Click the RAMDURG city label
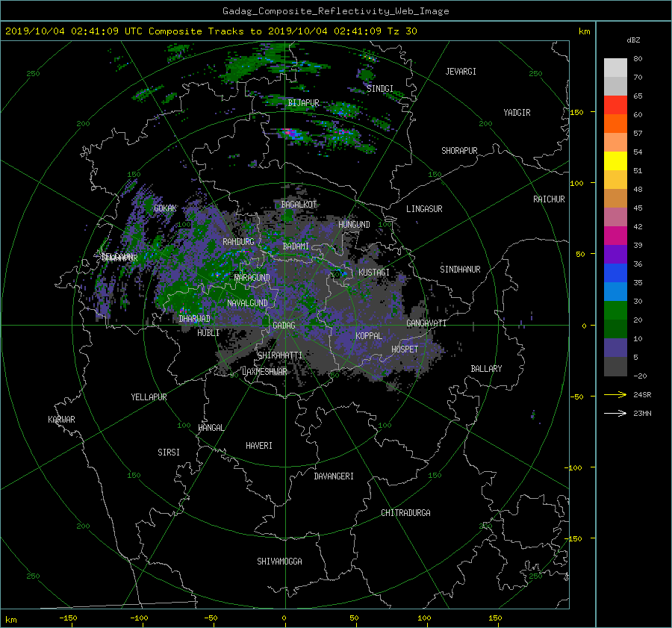The image size is (672, 628). [x=238, y=242]
